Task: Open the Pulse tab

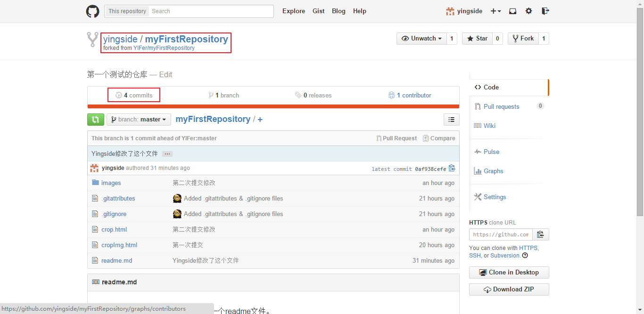Action: point(487,152)
